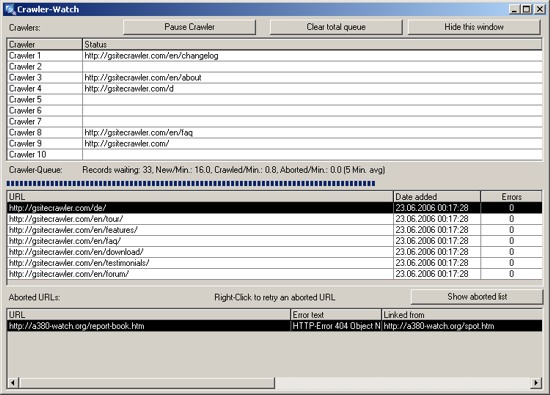The width and height of the screenshot is (550, 395).
Task: Sort queue by Date added header
Action: point(437,196)
